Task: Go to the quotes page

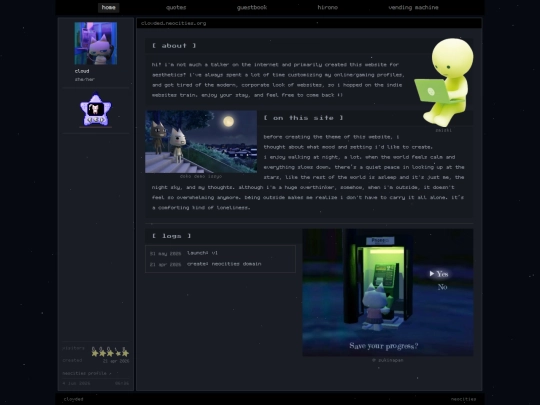Action: (x=176, y=8)
